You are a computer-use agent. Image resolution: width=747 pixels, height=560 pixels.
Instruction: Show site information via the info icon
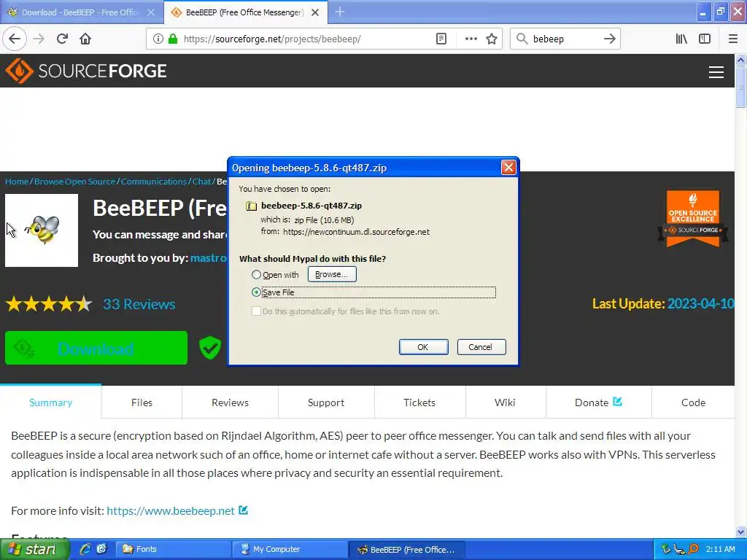[158, 39]
